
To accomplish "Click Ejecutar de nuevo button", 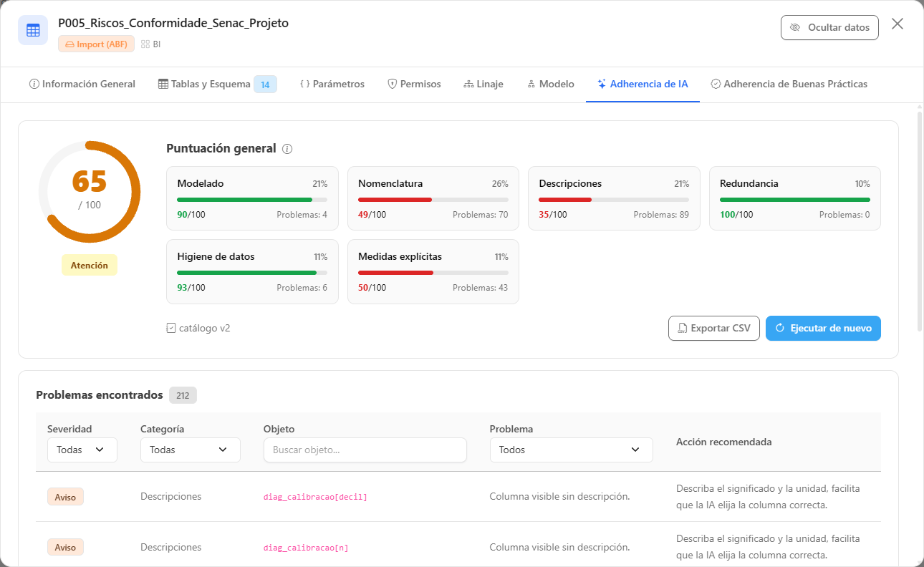I will 823,329.
